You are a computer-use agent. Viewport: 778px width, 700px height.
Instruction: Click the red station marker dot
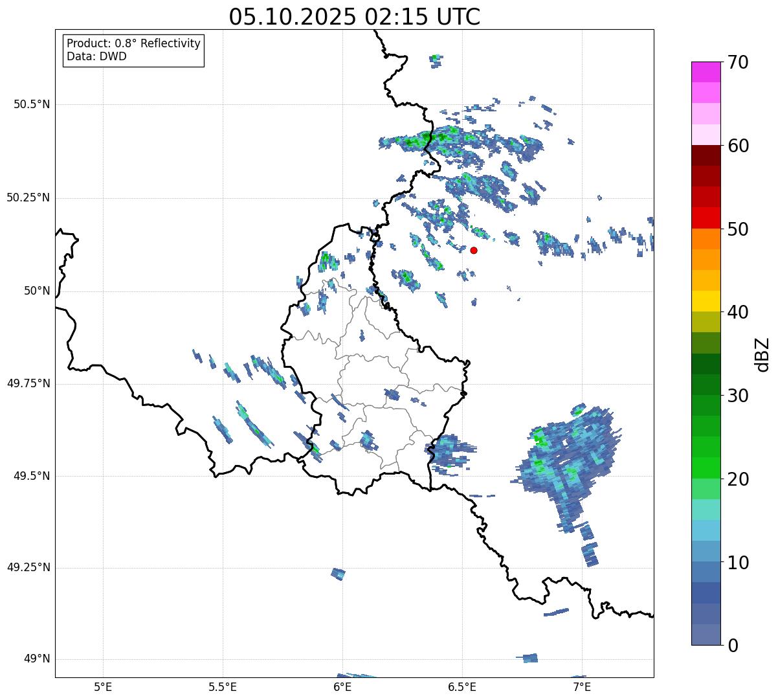(x=474, y=250)
